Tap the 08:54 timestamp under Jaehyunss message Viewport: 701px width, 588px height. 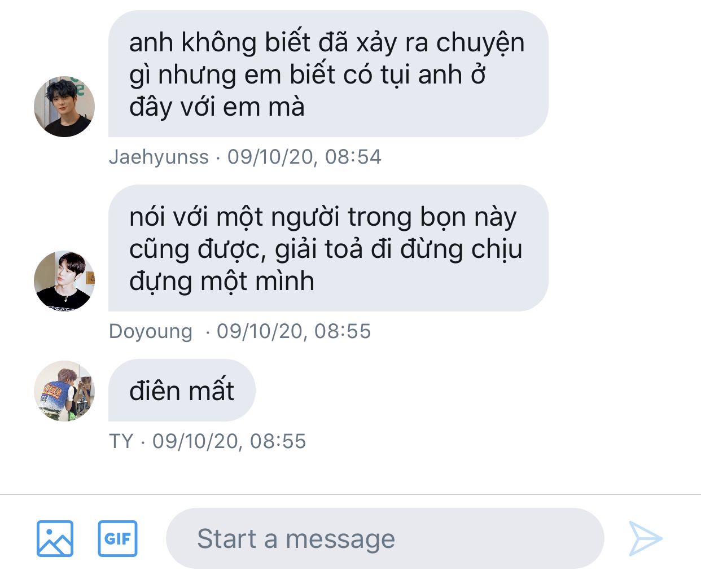(304, 157)
